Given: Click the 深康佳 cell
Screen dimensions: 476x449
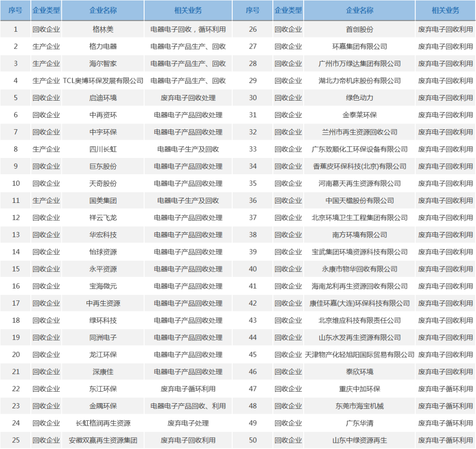Looking at the screenshot, I should point(103,371).
